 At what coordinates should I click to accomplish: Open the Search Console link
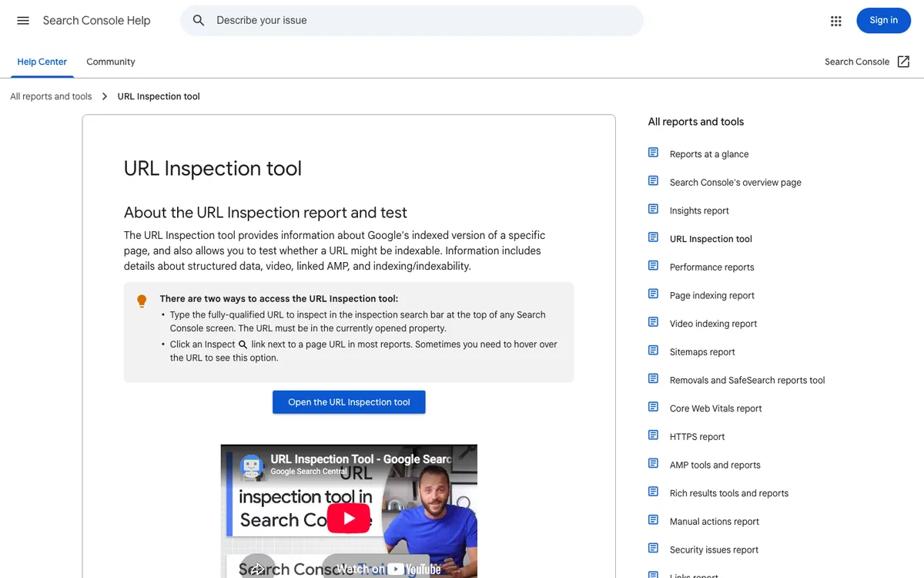(857, 62)
